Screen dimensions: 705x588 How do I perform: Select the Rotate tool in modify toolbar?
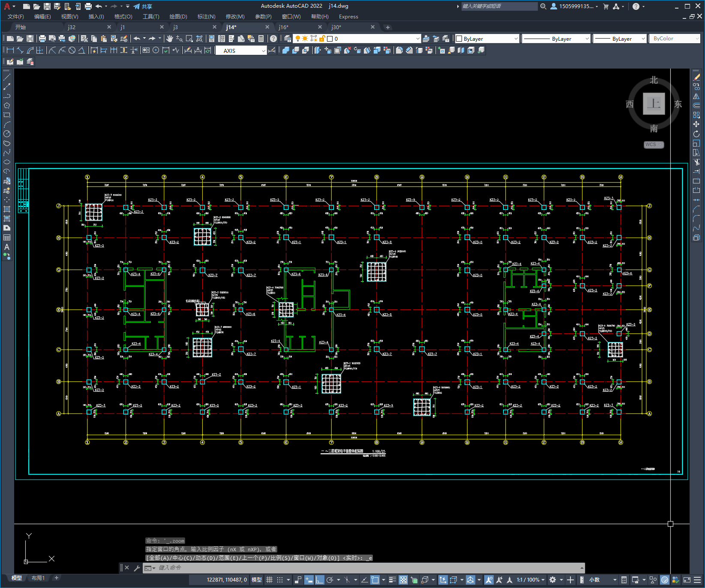(x=696, y=134)
